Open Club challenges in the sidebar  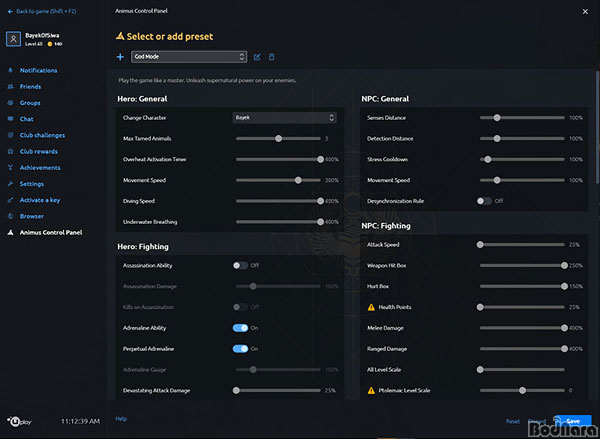click(x=42, y=135)
